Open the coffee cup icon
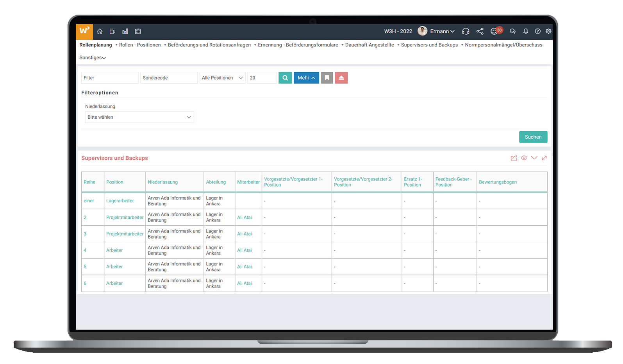 [112, 31]
